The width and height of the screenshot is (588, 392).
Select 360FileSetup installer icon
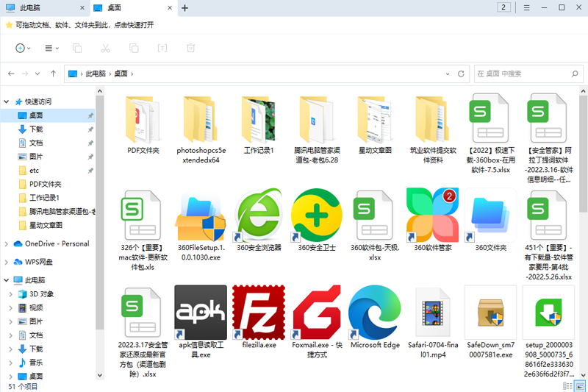coord(200,214)
